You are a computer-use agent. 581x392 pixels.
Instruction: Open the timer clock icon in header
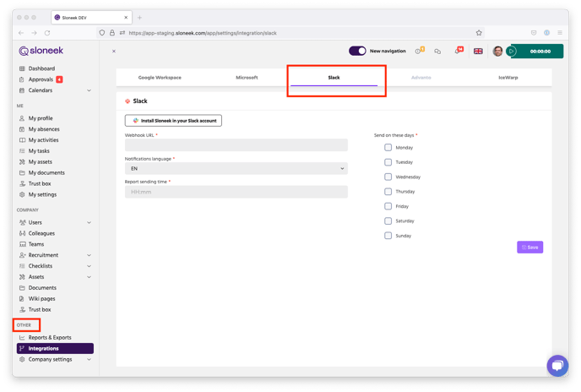point(419,51)
